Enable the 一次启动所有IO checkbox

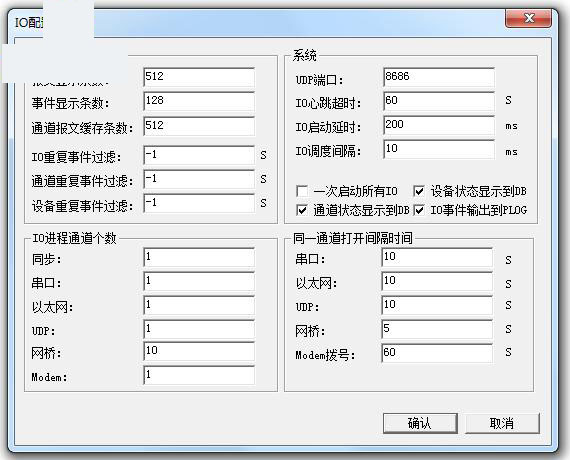302,191
